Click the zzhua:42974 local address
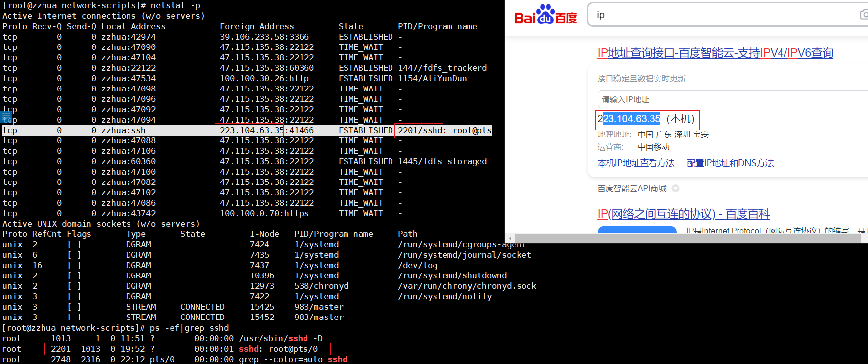The image size is (868, 364). [x=129, y=37]
